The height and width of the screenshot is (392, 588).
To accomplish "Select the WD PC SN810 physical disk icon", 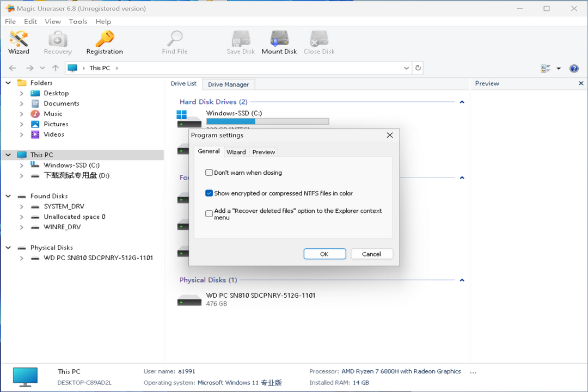I will pyautogui.click(x=189, y=299).
